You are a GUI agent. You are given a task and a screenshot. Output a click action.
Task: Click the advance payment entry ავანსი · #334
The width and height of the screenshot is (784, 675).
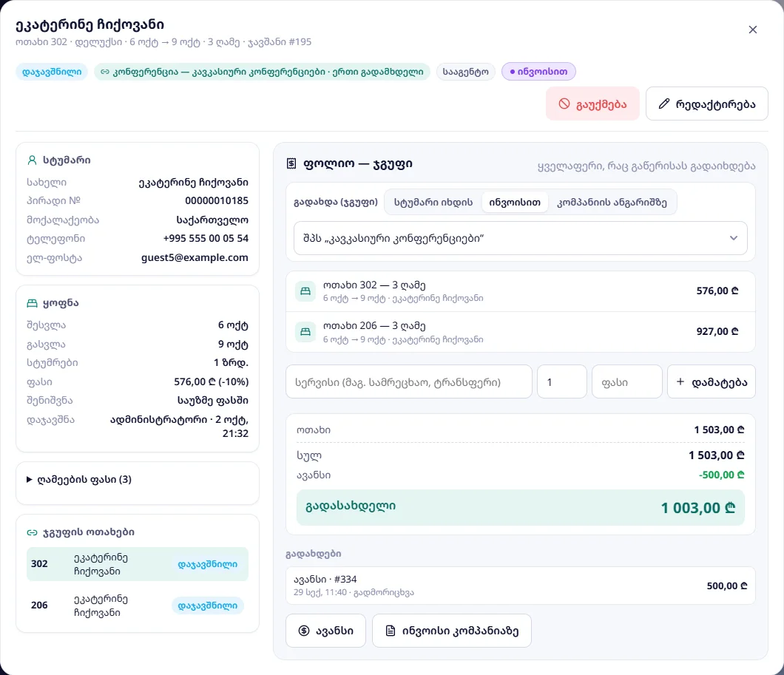pyautogui.click(x=521, y=586)
